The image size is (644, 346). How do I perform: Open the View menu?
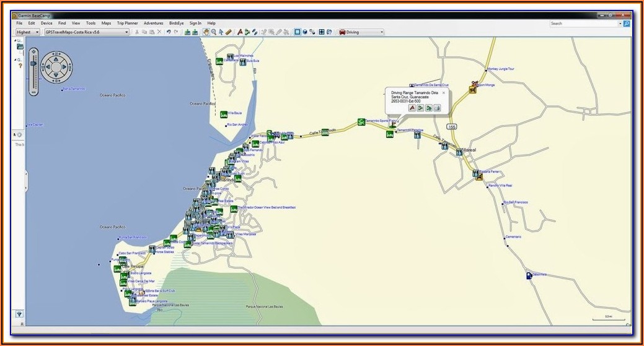click(76, 24)
